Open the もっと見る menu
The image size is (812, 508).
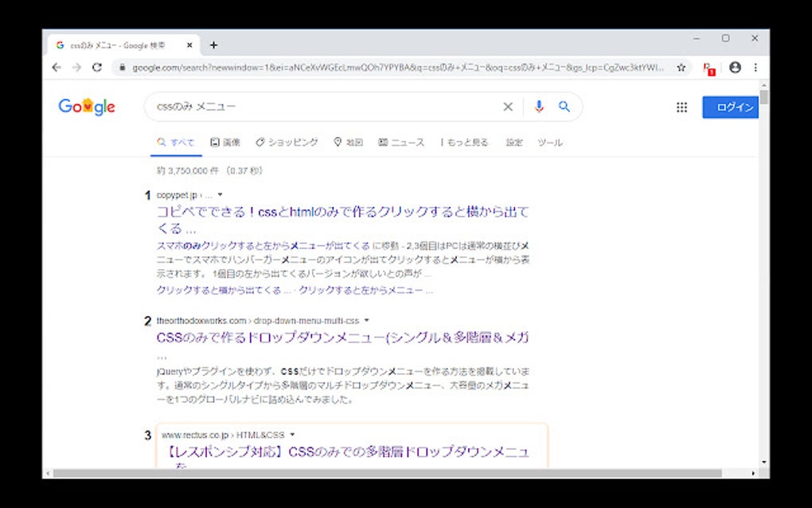[x=465, y=143]
